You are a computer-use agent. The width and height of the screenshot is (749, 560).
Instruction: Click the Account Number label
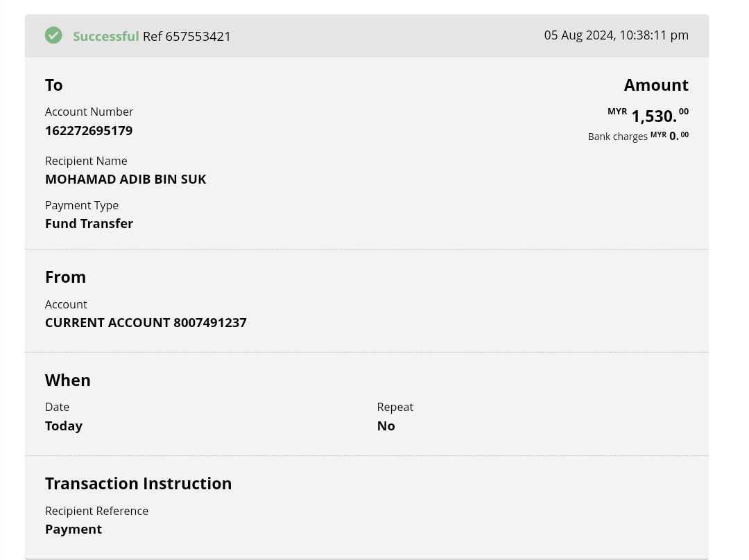pos(89,112)
